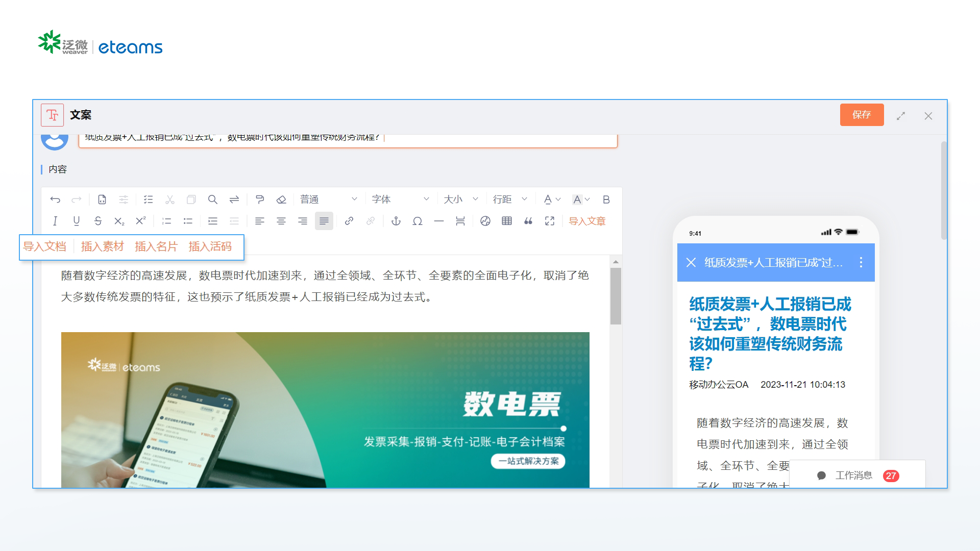
Task: Click the editor vertical scrollbar thumb
Action: [616, 296]
